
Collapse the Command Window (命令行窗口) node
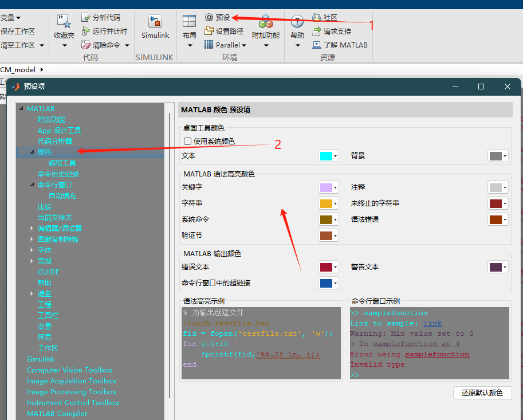[x=32, y=185]
